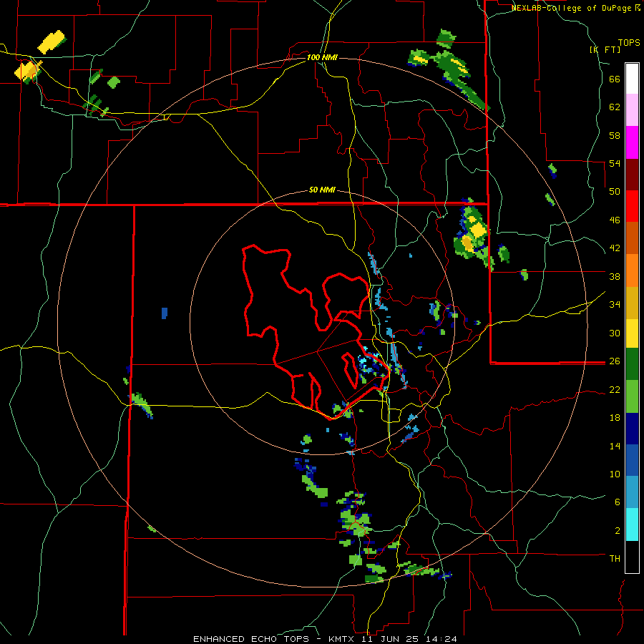The width and height of the screenshot is (644, 644).
Task: Click the medium blue 18 kft legend swatch
Action: [x=632, y=460]
